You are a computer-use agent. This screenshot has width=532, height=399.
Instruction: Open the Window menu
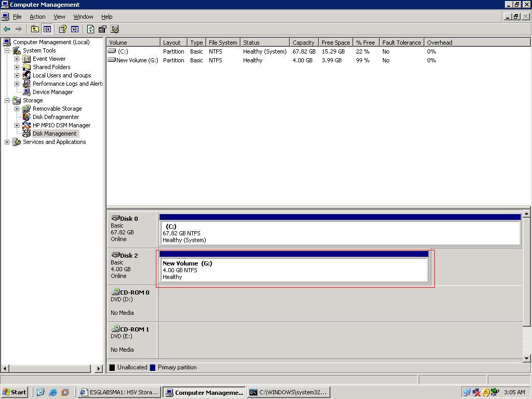[x=83, y=17]
